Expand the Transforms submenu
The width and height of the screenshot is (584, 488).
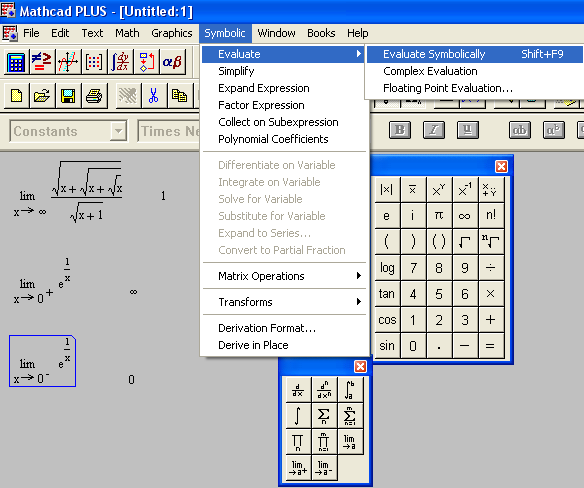point(284,302)
